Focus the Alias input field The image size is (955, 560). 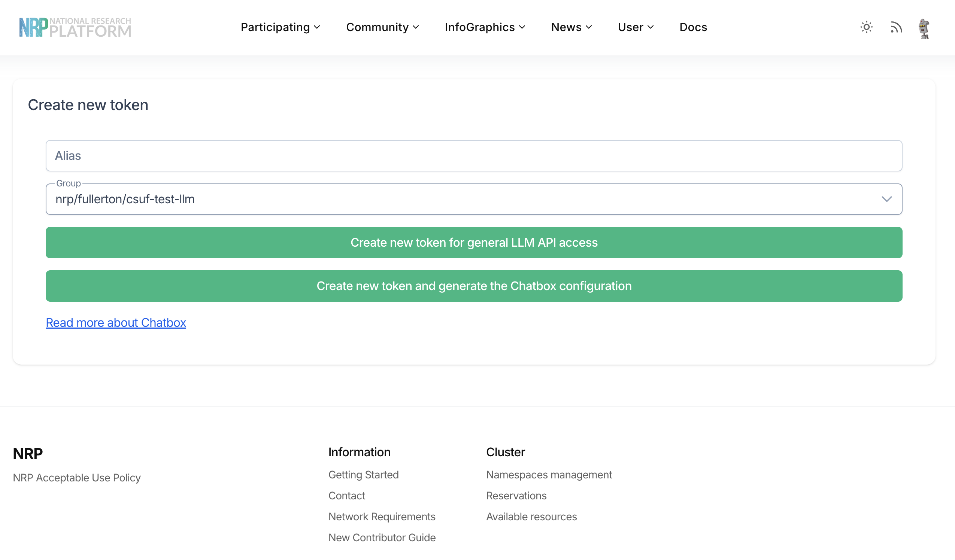474,156
